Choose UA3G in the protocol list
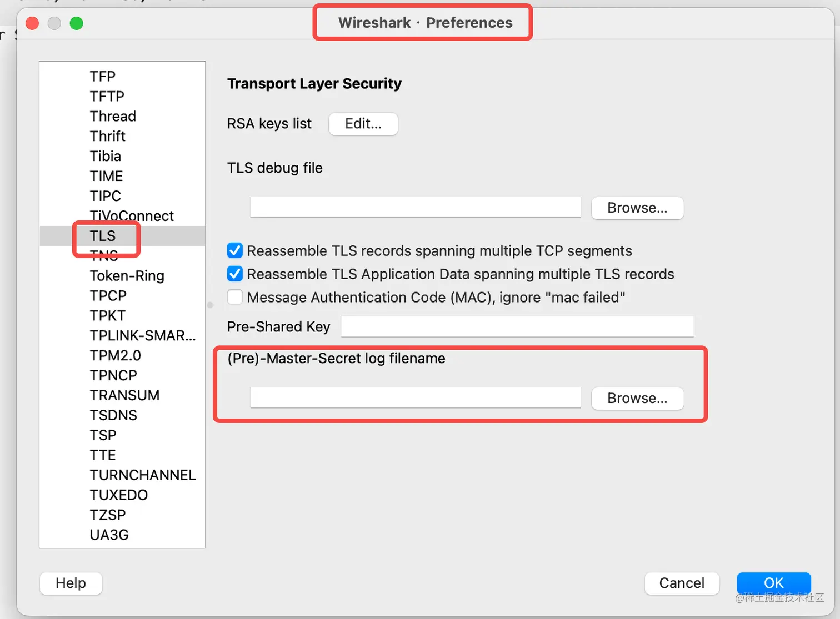Image resolution: width=840 pixels, height=619 pixels. coord(122,535)
